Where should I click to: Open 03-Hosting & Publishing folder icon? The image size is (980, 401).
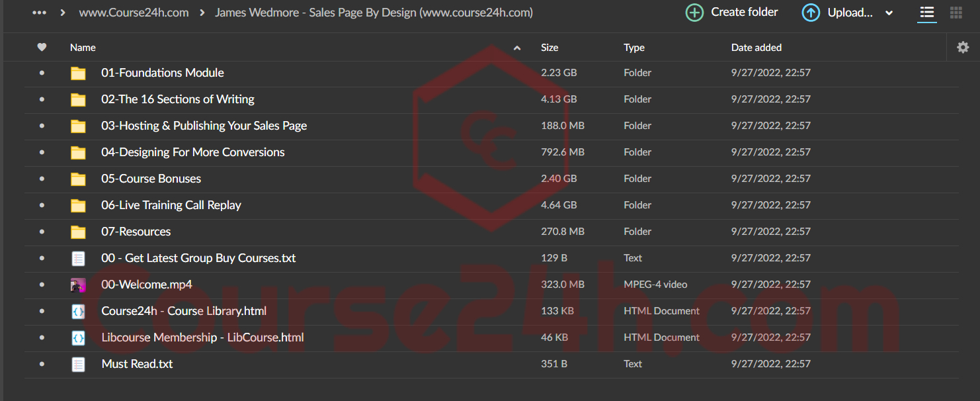coord(78,126)
